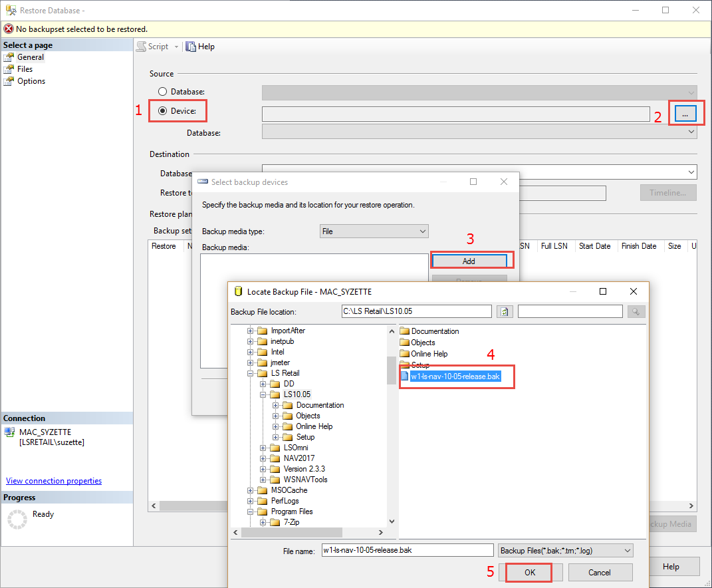Collapse the LS10.05 folder tree node
Screen dimensions: 712x588
tap(264, 394)
